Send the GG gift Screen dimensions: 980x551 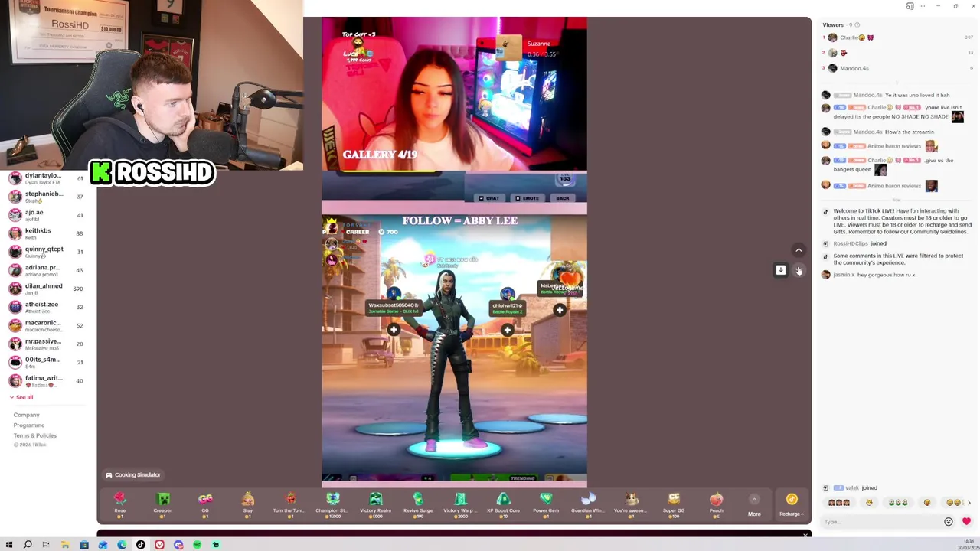(x=205, y=505)
